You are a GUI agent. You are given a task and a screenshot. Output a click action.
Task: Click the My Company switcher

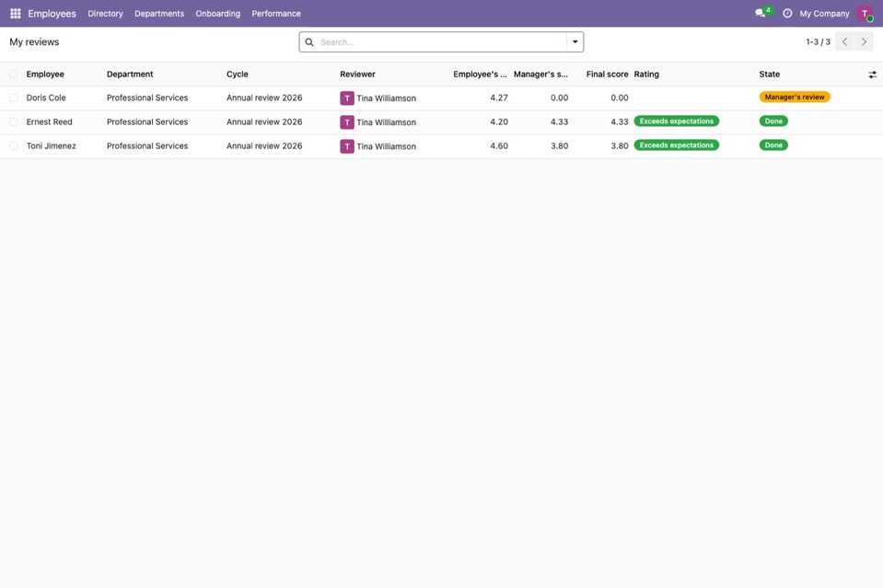click(x=824, y=14)
